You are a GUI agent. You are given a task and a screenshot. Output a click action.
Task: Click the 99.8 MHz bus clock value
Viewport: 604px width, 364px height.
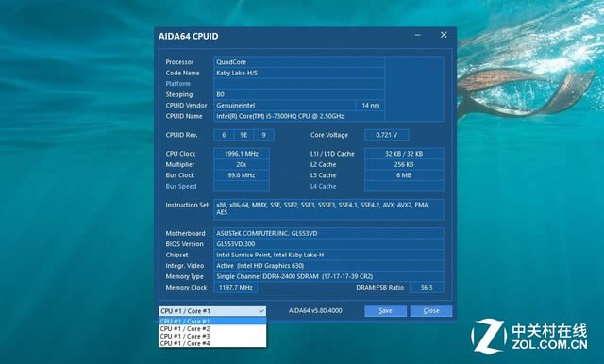tap(242, 175)
